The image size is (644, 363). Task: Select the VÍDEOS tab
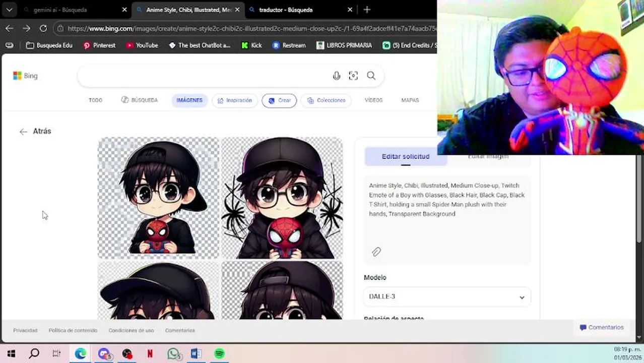tap(373, 100)
